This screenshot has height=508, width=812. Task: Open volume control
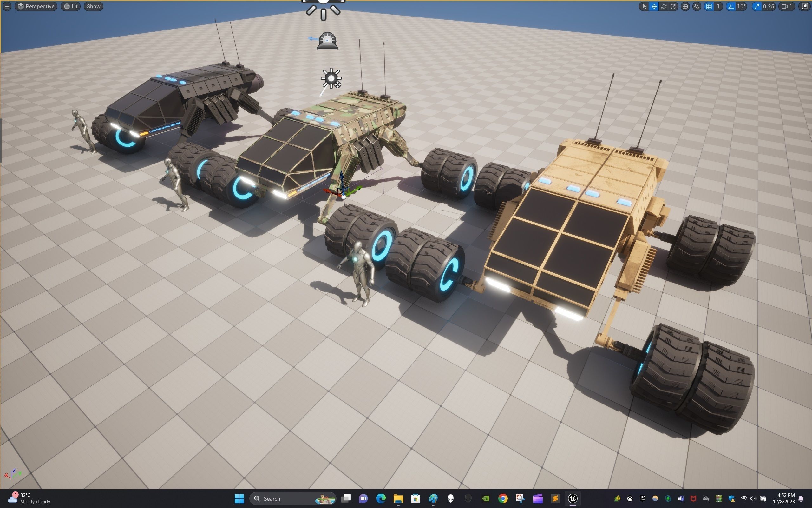tap(753, 498)
